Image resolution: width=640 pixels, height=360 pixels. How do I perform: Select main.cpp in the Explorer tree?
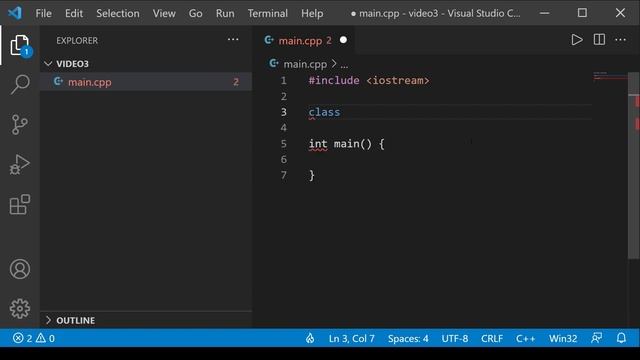tap(146, 82)
